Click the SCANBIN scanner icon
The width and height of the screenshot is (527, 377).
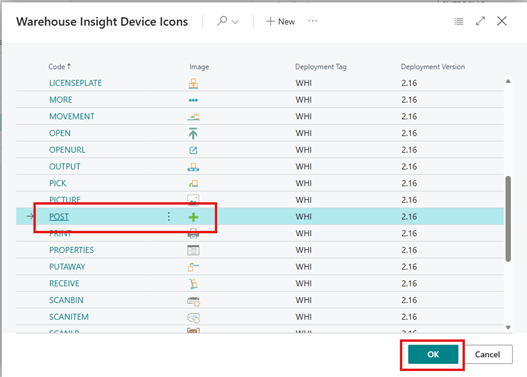[x=194, y=301]
